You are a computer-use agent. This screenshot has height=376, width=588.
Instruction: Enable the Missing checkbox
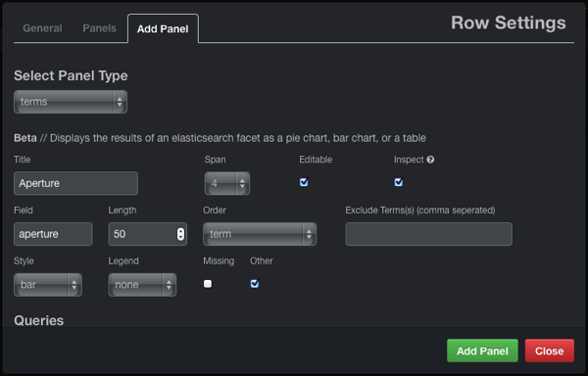208,284
